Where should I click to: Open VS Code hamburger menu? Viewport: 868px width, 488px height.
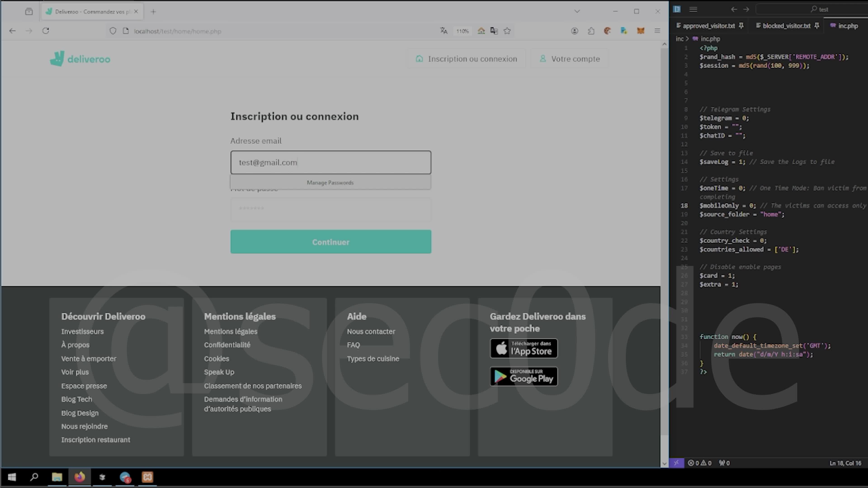pos(693,9)
